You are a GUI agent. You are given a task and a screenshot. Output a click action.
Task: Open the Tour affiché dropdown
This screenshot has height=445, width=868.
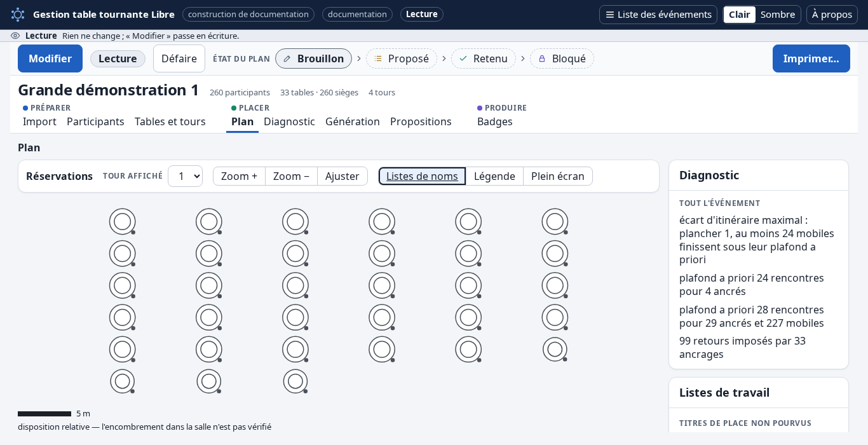(185, 176)
